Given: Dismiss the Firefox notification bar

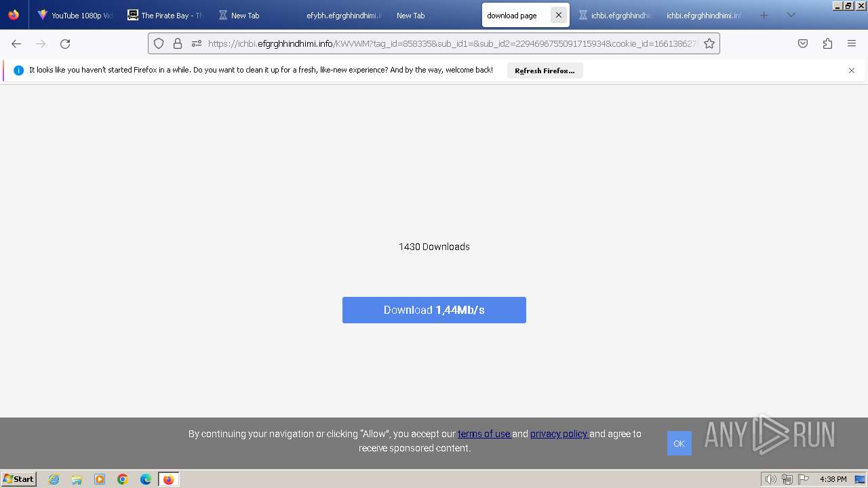Looking at the screenshot, I should click(852, 70).
